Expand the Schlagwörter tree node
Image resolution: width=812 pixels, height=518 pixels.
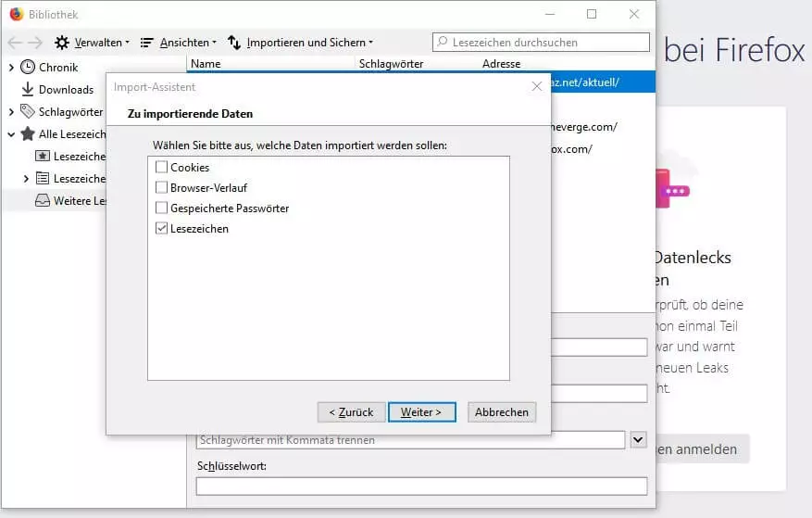pyautogui.click(x=11, y=111)
